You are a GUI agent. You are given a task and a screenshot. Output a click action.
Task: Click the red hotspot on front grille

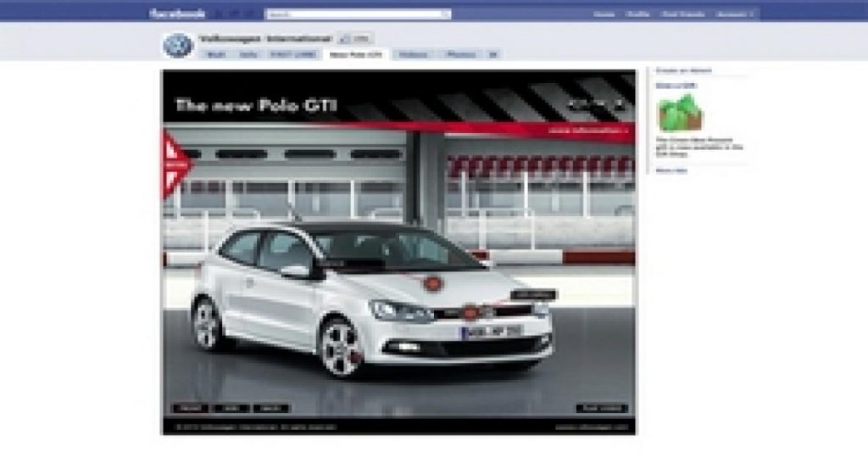click(470, 312)
